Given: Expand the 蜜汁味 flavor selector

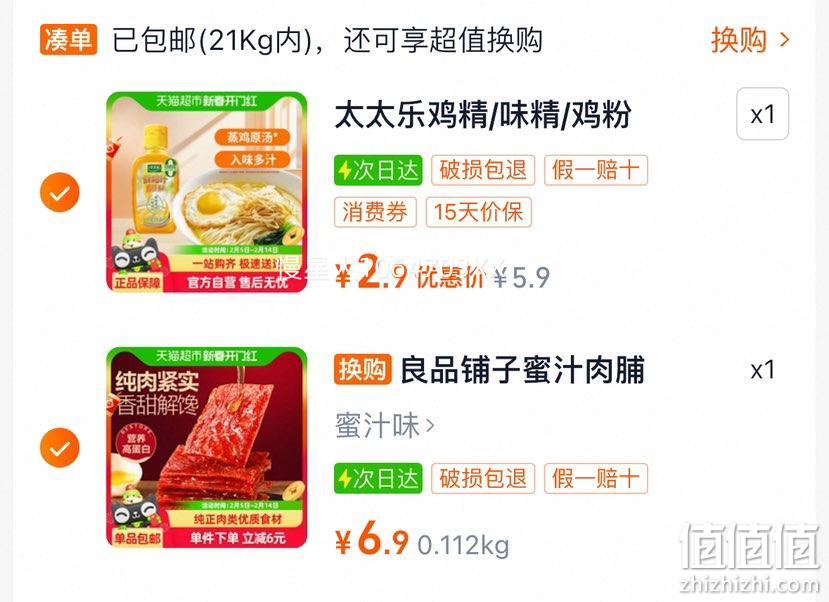Looking at the screenshot, I should (x=385, y=425).
